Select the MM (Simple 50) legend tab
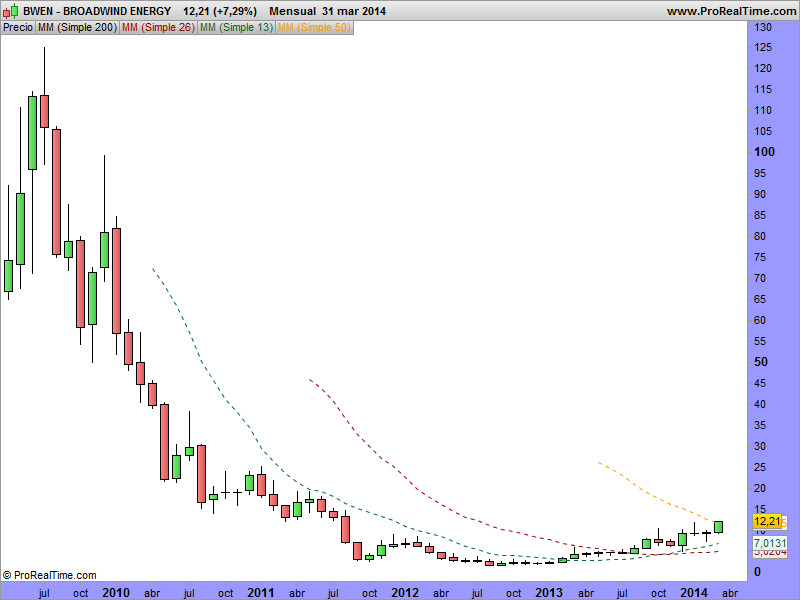Image resolution: width=800 pixels, height=600 pixels. coord(314,28)
